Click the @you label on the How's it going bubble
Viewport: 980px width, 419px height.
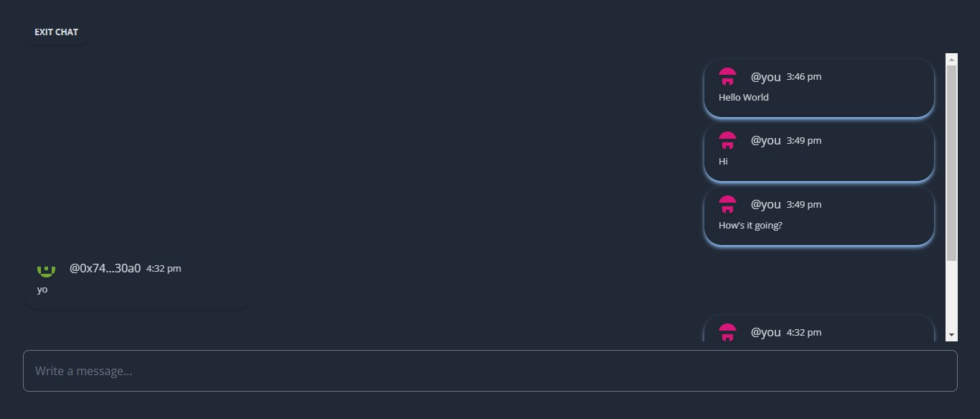tap(766, 204)
